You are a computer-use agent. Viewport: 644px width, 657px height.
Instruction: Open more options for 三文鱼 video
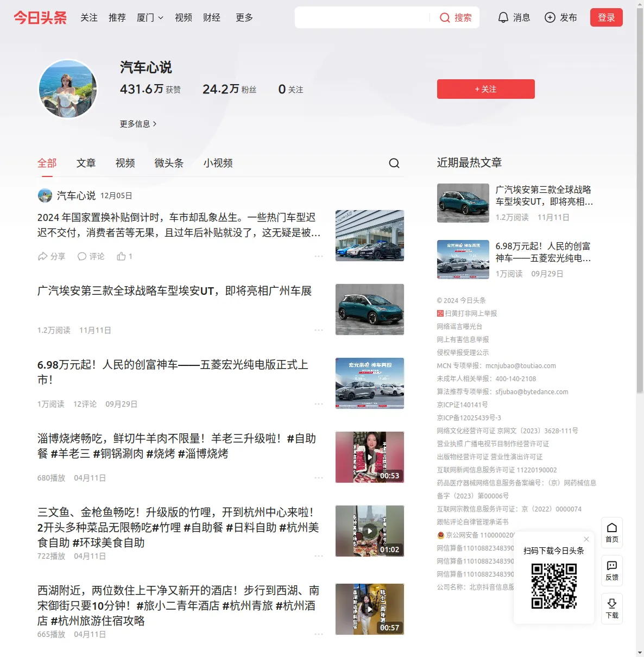319,556
